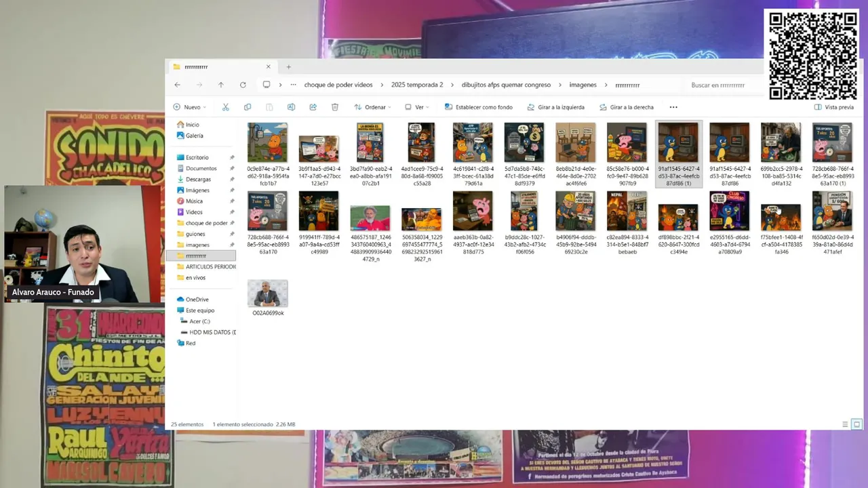The image size is (868, 488).
Task: Open Inicio in the sidebar
Action: 188,125
